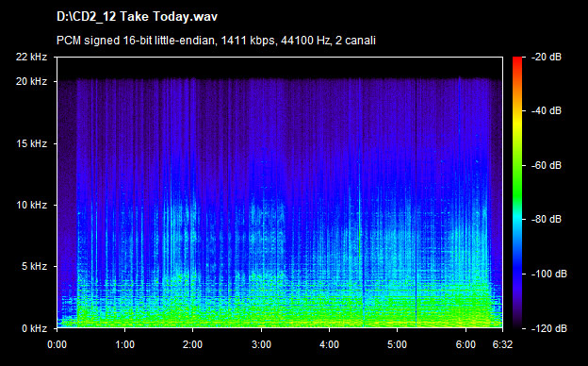Click the 22 kHz frequency axis label
The image size is (588, 366).
coord(31,57)
